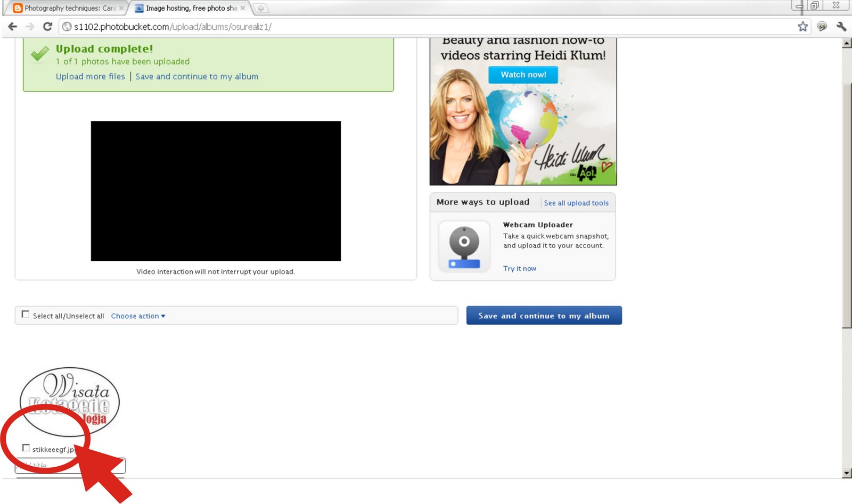Click Upload more files link
The height and width of the screenshot is (504, 852).
[x=91, y=77]
